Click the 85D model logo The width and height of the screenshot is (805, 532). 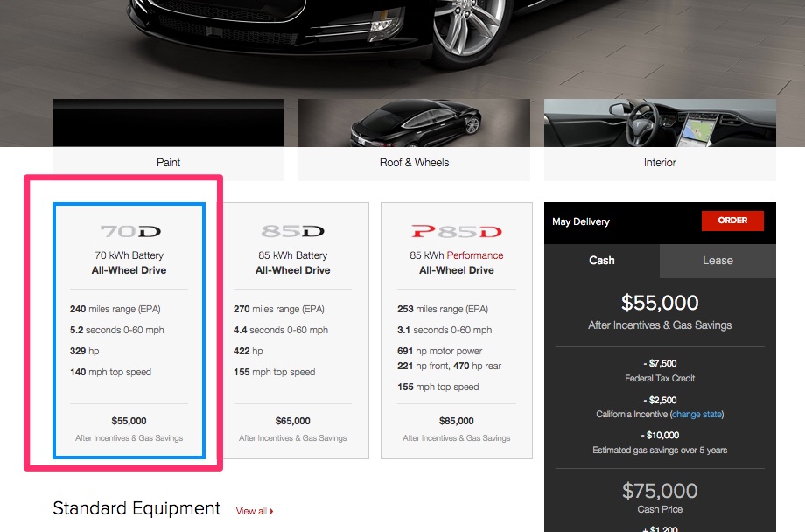point(292,232)
